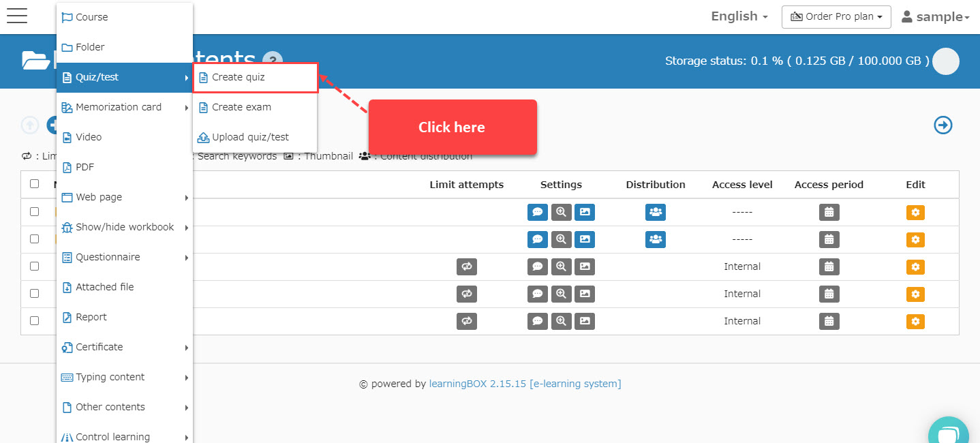Open the first row's access period calendar
The height and width of the screenshot is (443, 980).
[x=829, y=212]
